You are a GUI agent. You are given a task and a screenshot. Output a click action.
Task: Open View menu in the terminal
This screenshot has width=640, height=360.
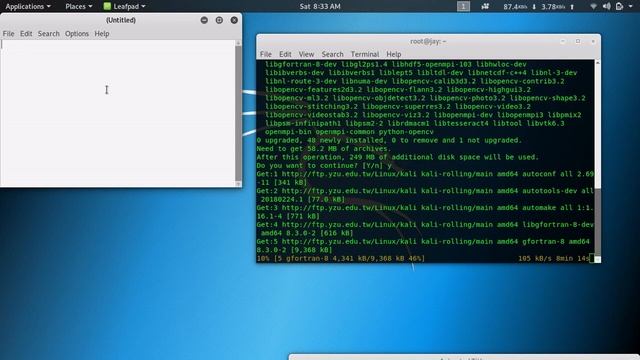click(x=306, y=54)
